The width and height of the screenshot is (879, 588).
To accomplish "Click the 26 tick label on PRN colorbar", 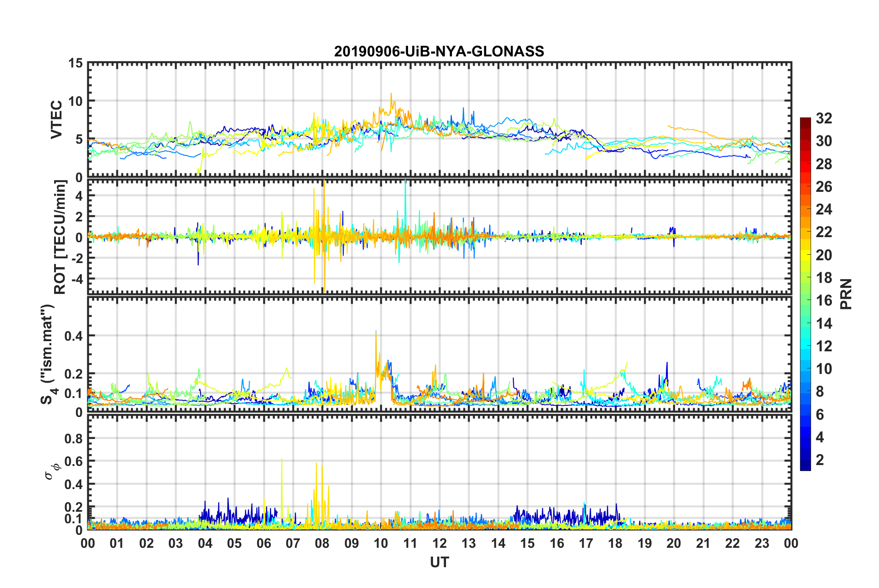I will (x=824, y=187).
